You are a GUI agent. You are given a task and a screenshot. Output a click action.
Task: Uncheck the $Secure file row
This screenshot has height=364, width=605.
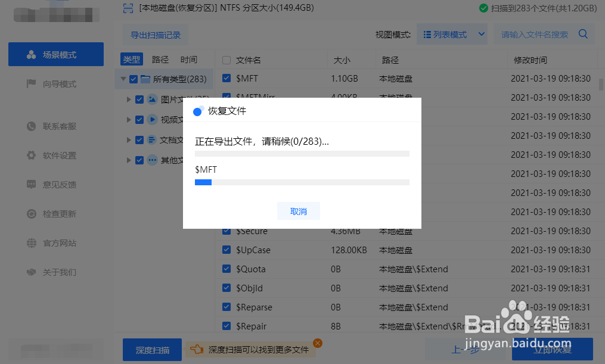(226, 231)
